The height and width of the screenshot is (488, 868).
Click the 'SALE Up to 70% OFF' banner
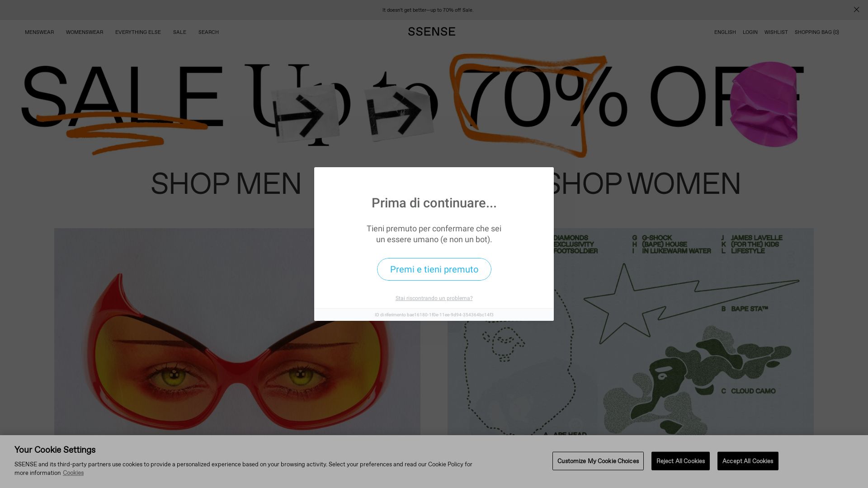[x=412, y=105]
